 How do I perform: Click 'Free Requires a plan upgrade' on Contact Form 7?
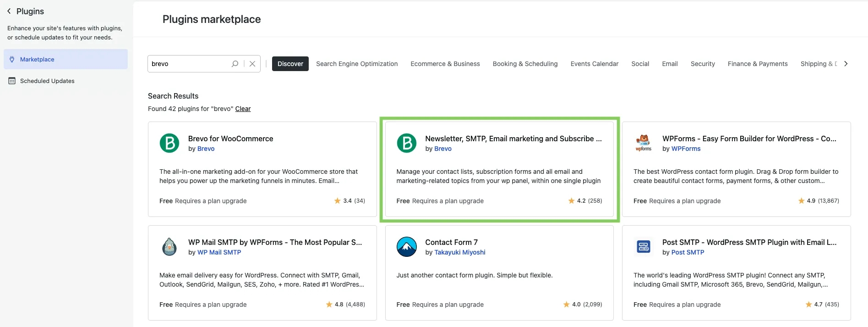[x=440, y=305]
